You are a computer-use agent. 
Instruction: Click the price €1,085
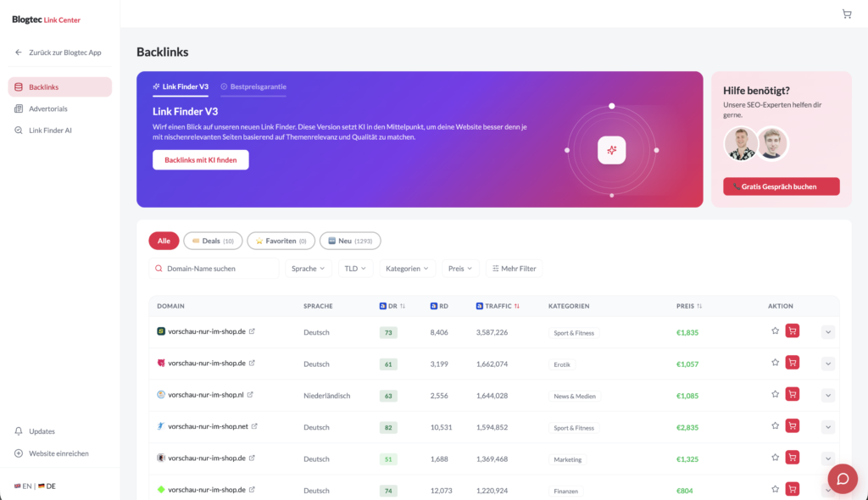687,396
